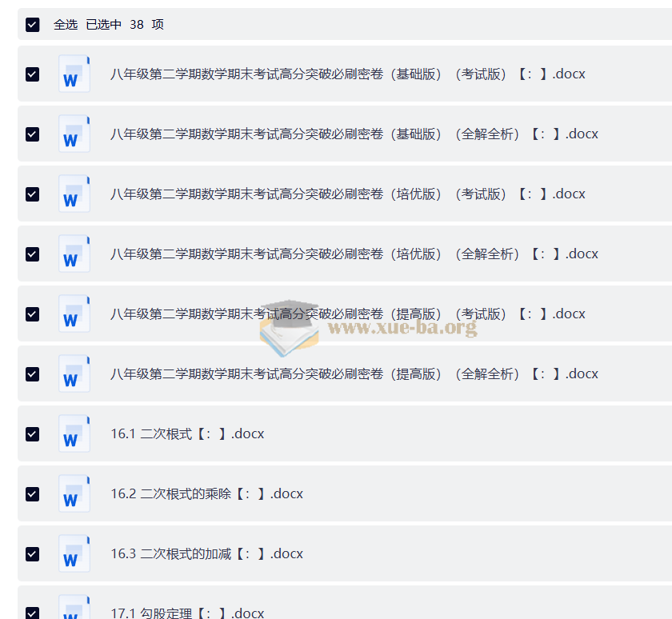
Task: Click Word icon of 提高版 考试版 file
Action: (x=74, y=313)
